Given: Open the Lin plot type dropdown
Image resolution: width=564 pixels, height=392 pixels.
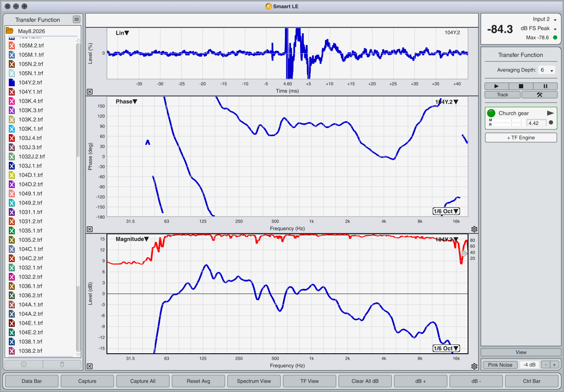Looking at the screenshot, I should point(122,33).
